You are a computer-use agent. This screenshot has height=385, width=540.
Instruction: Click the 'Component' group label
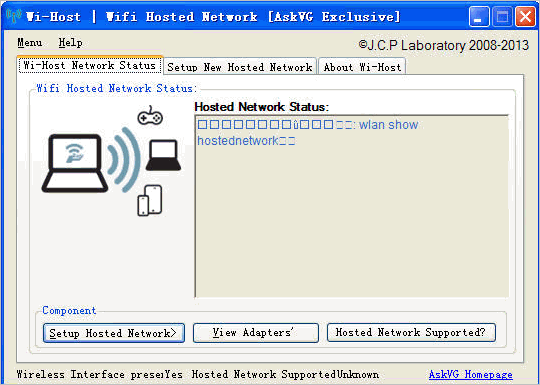[69, 310]
